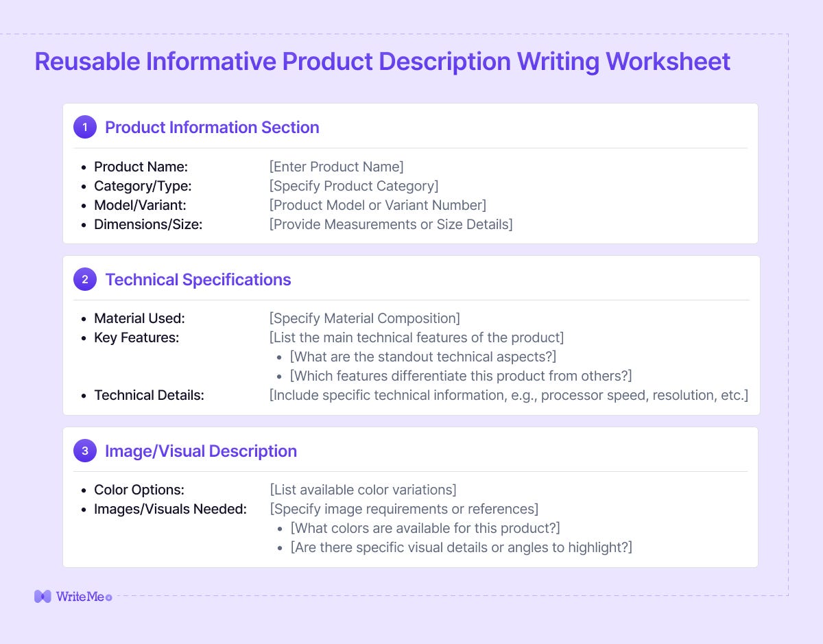Viewport: 823px width, 644px height.
Task: Click the bullet beside Material Used
Action: 84,318
